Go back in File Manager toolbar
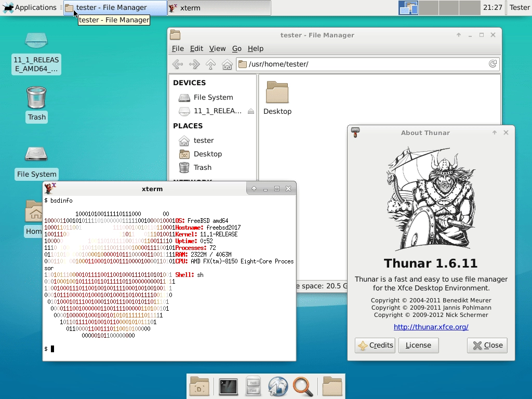This screenshot has height=399, width=532. point(178,64)
